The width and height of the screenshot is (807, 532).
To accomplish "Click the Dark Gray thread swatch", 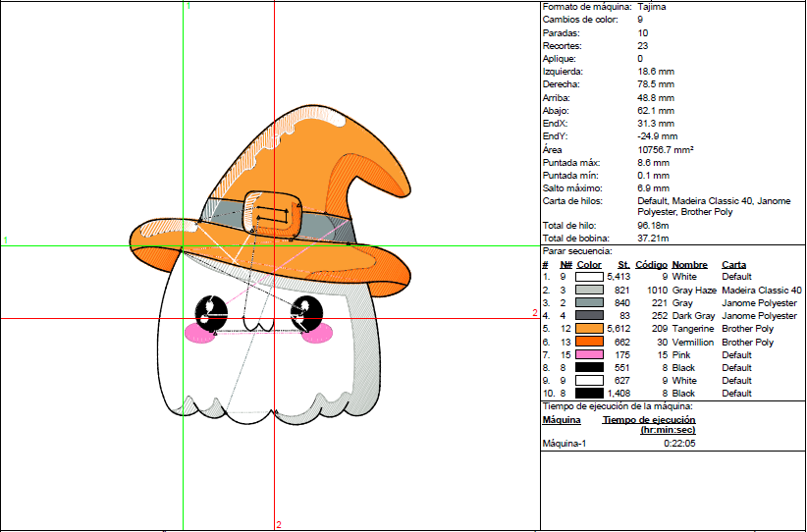I will tap(590, 316).
